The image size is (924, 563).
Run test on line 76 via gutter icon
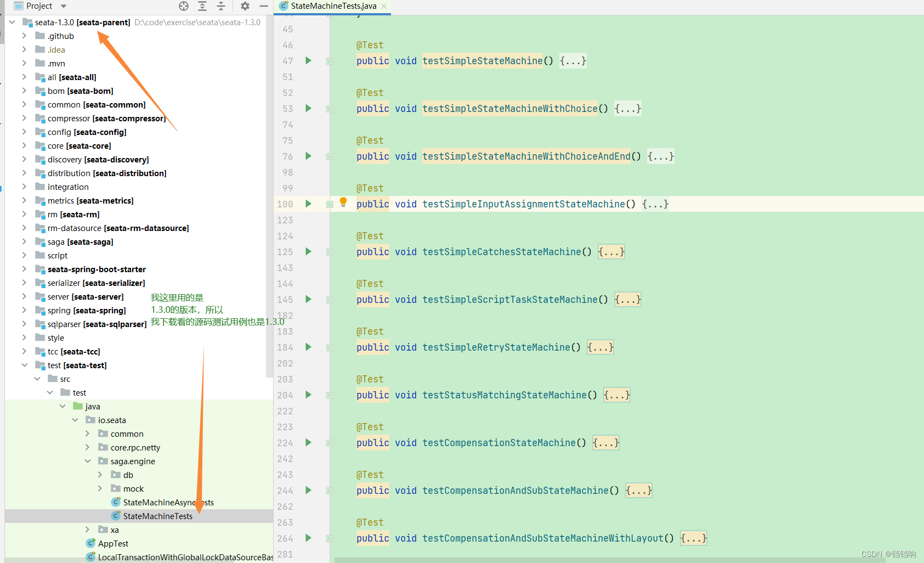tap(308, 156)
